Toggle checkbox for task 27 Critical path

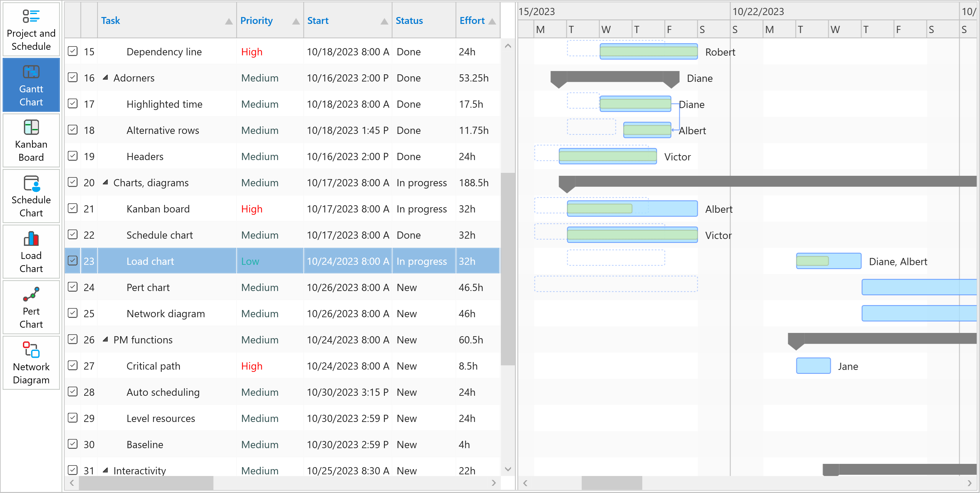pos(74,365)
